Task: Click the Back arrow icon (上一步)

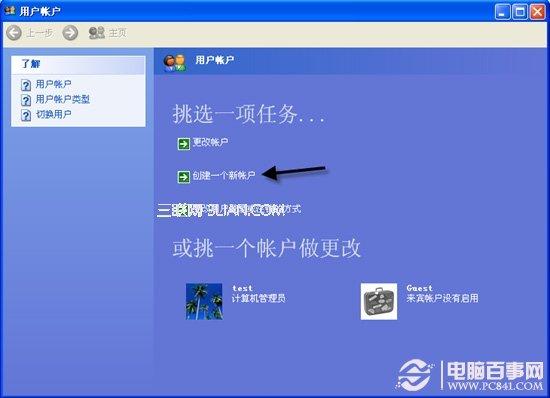Action: 14,33
